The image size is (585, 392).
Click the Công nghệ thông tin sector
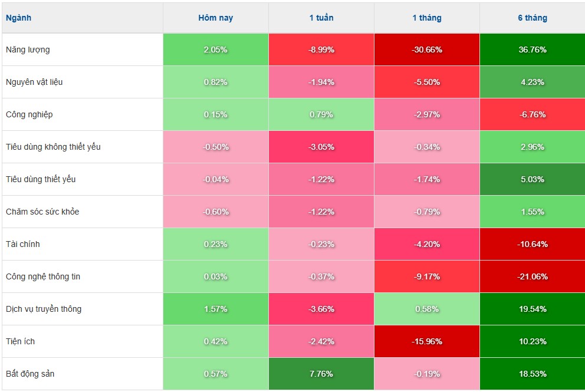[x=43, y=276]
